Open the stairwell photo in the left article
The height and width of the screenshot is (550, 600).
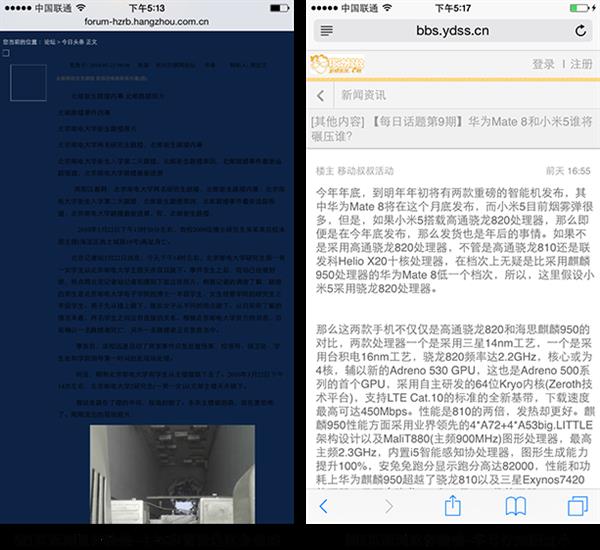point(173,474)
